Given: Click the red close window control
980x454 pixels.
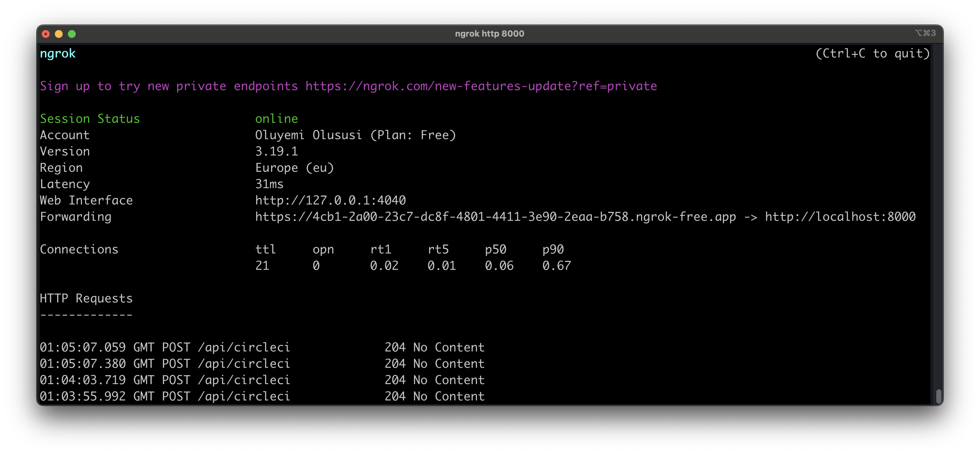Looking at the screenshot, I should coord(46,34).
